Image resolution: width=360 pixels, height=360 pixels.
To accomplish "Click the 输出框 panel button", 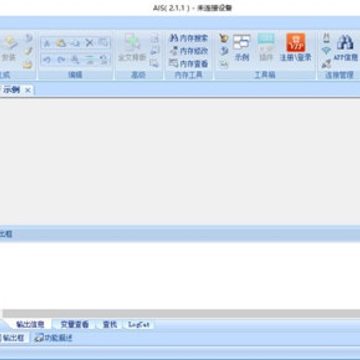I will pyautogui.click(x=12, y=338).
